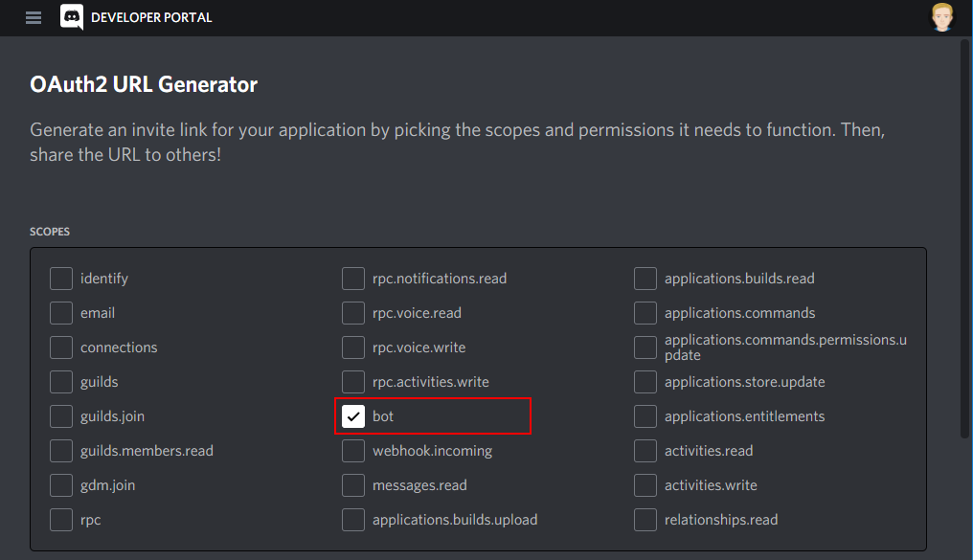Screen dimensions: 973x560
Task: Open the hamburger navigation menu
Action: pos(34,17)
